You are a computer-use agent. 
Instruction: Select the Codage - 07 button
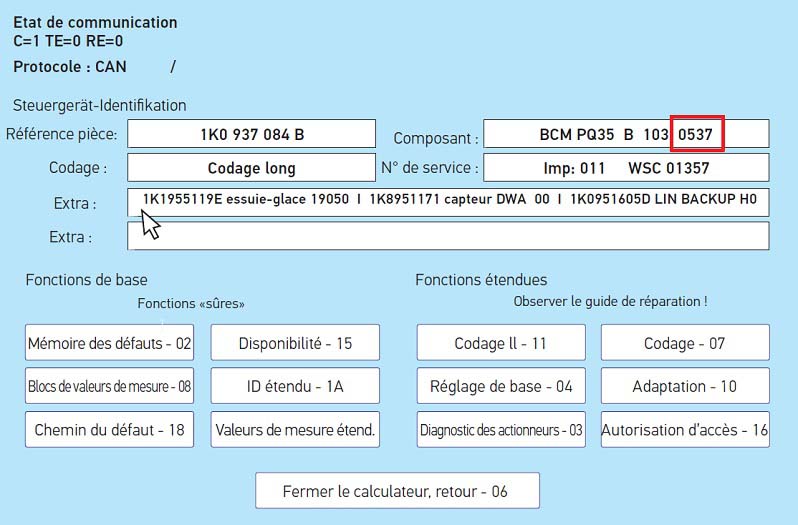coord(685,343)
